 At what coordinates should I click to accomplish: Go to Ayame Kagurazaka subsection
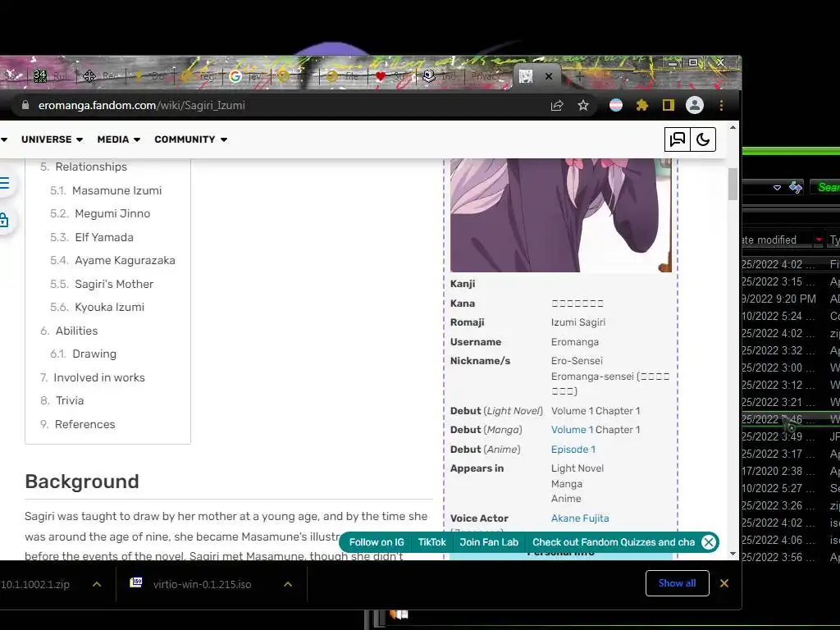click(125, 260)
